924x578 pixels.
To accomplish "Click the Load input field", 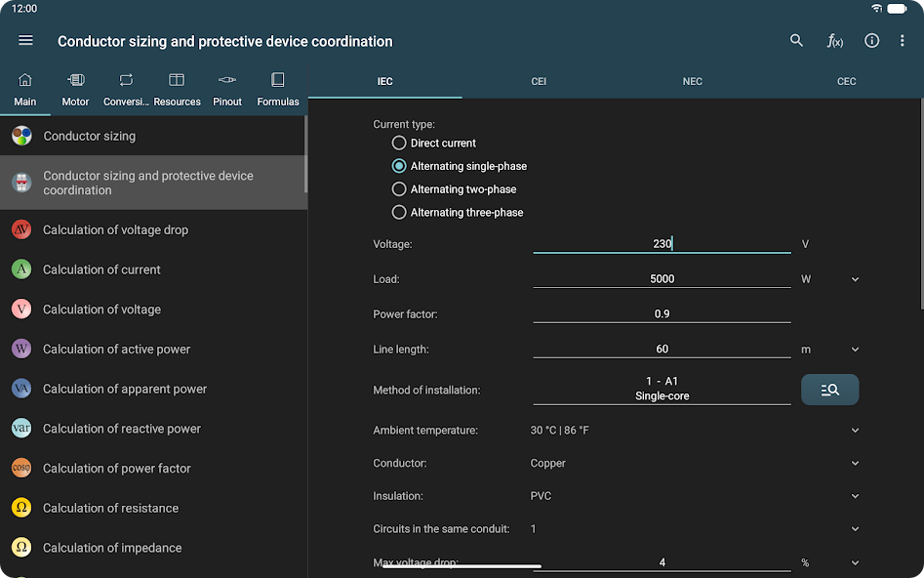I will [662, 278].
